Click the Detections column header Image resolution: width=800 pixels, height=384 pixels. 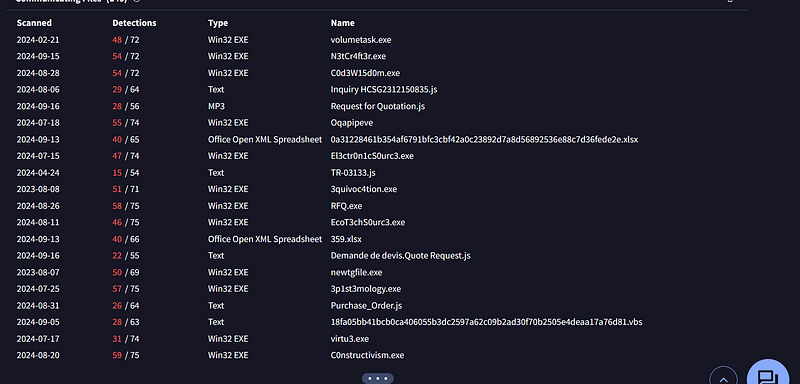click(134, 23)
